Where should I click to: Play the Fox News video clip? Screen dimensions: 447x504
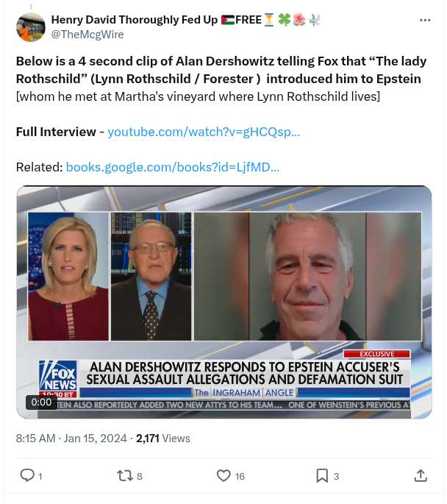point(224,302)
